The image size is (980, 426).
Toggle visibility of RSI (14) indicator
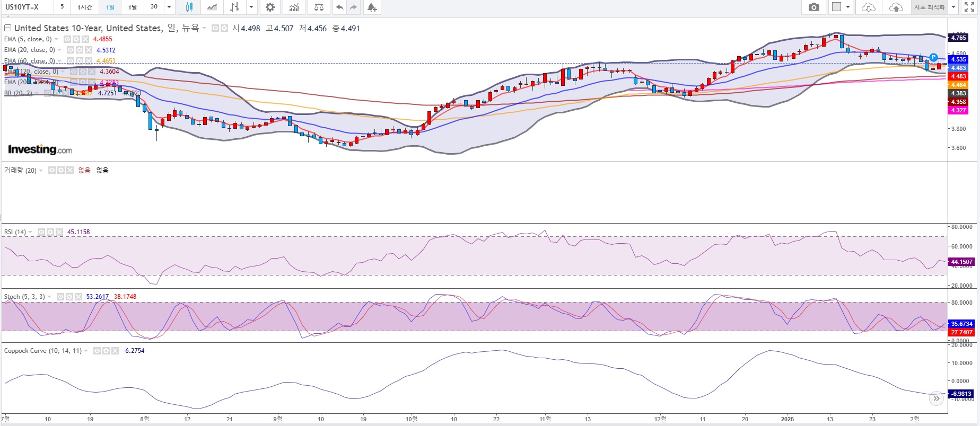pyautogui.click(x=41, y=232)
